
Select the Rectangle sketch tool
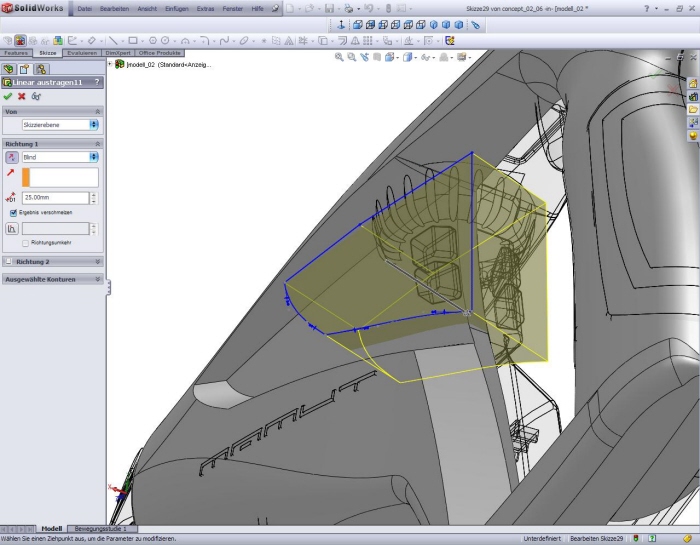[133, 41]
